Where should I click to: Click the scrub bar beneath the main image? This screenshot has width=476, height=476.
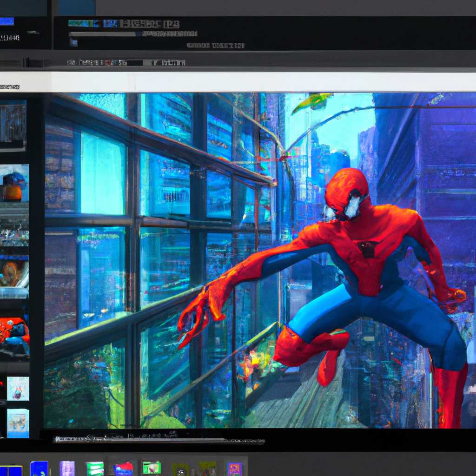(x=159, y=440)
